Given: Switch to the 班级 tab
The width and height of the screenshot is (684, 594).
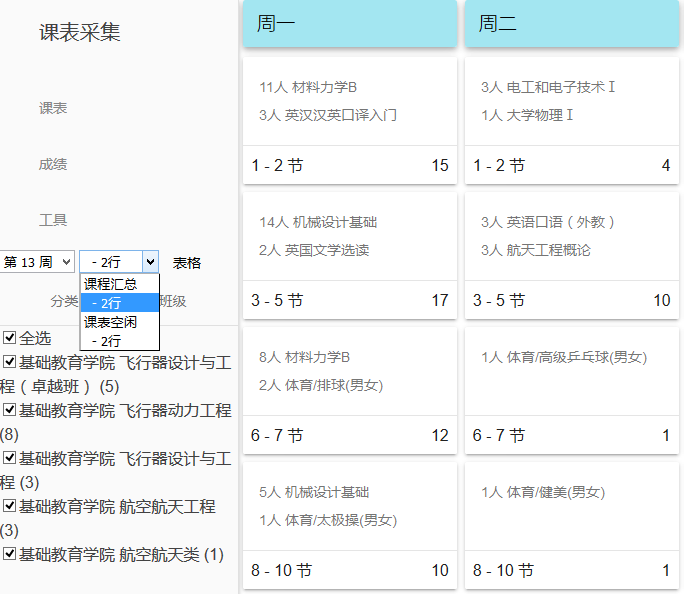Looking at the screenshot, I should pos(172,302).
